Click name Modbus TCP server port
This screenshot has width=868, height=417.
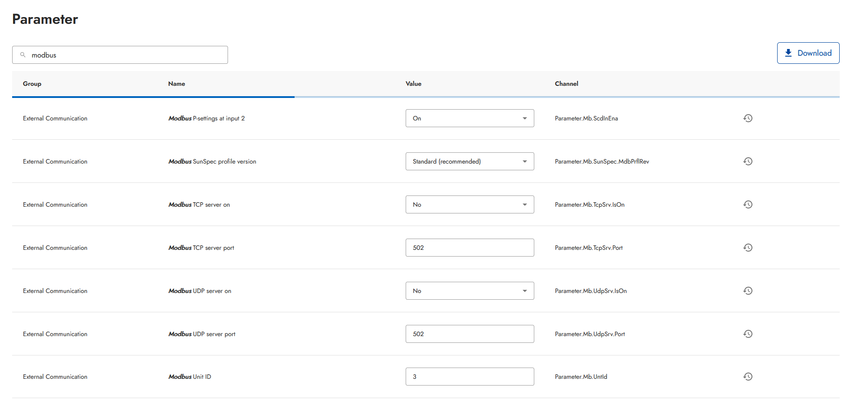click(201, 248)
